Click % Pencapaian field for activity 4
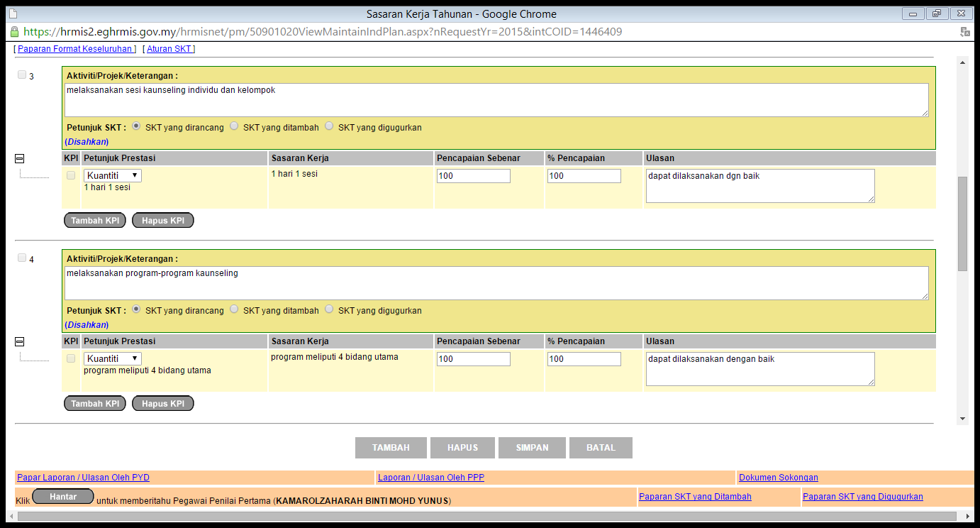980x528 pixels. coord(584,359)
